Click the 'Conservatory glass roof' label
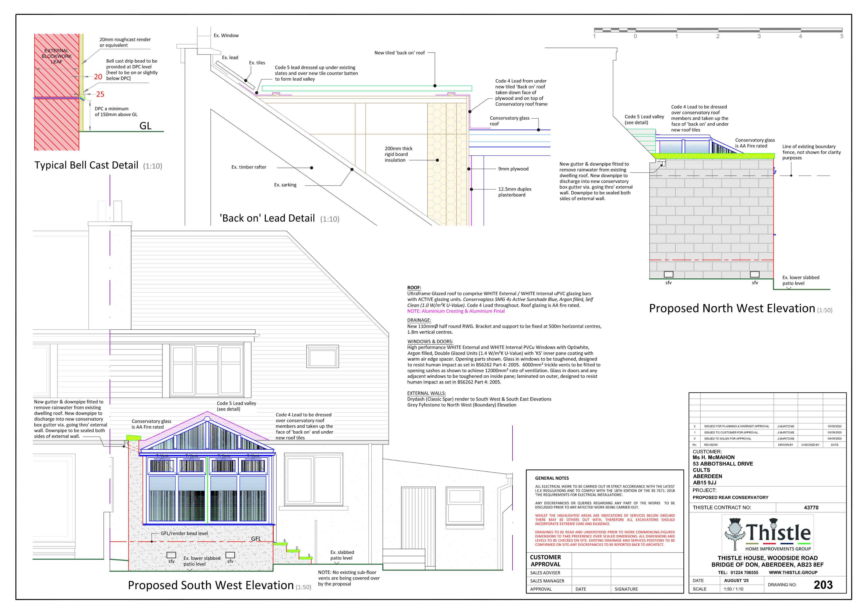Image resolution: width=868 pixels, height=614 pixels. point(509,121)
